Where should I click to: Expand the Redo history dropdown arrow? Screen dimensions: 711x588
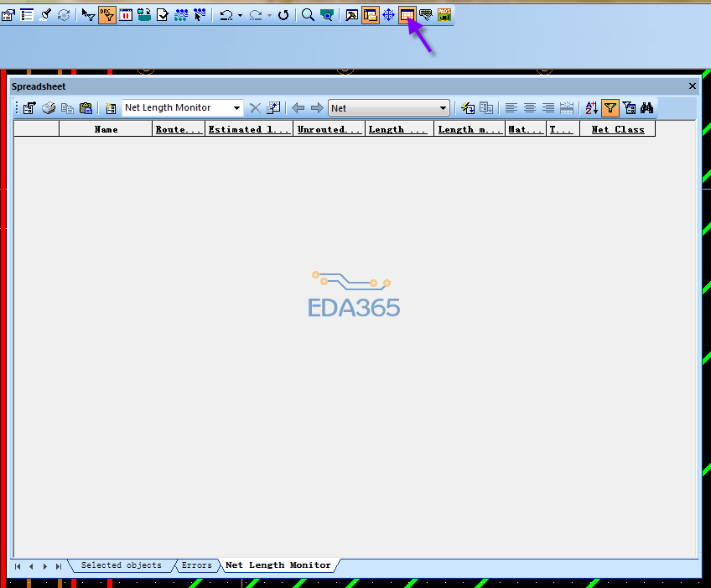(x=269, y=16)
